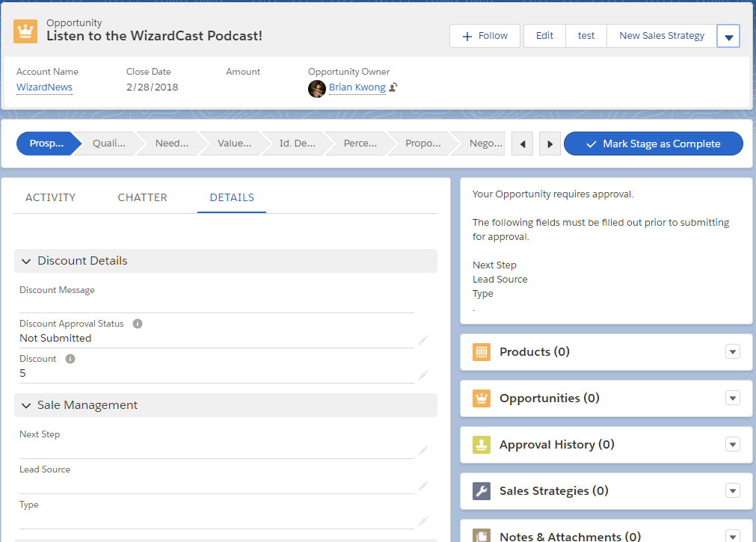Open the Products (0) related list
This screenshot has height=542, width=756.
[534, 352]
